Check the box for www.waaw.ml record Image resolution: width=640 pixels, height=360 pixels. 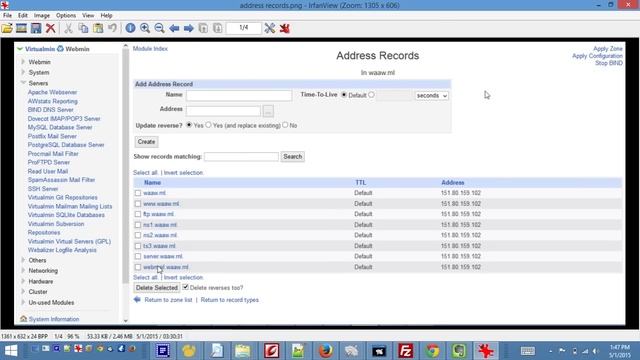138,204
